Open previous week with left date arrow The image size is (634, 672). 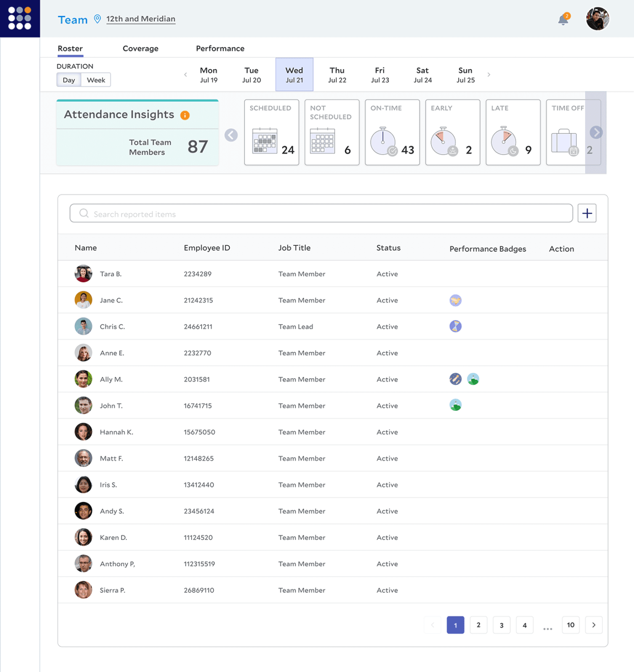click(x=185, y=74)
